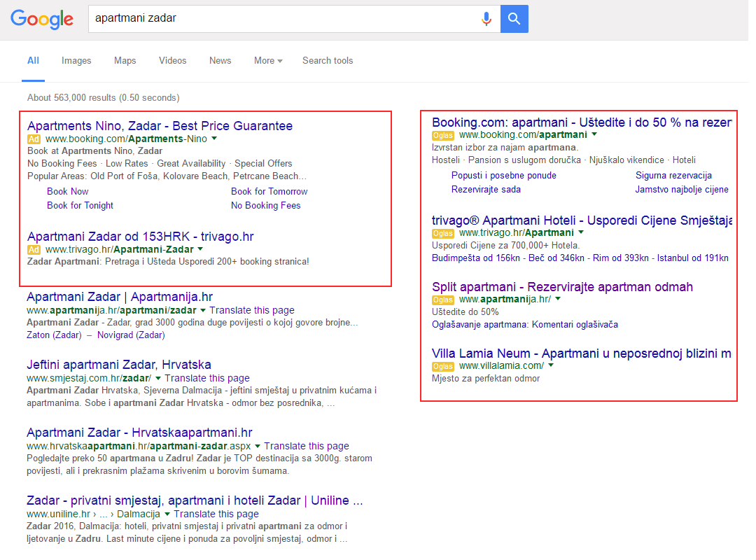The width and height of the screenshot is (756, 560).
Task: Translate the Hrvatskaapartmani.hr result page
Action: (x=307, y=446)
